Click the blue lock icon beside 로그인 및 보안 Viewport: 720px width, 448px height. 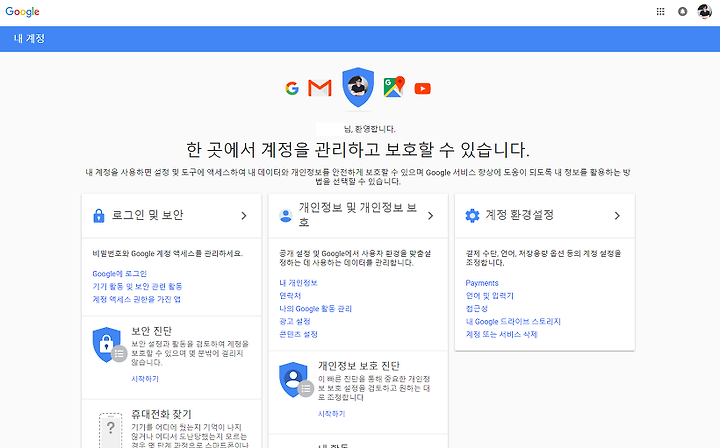[99, 215]
